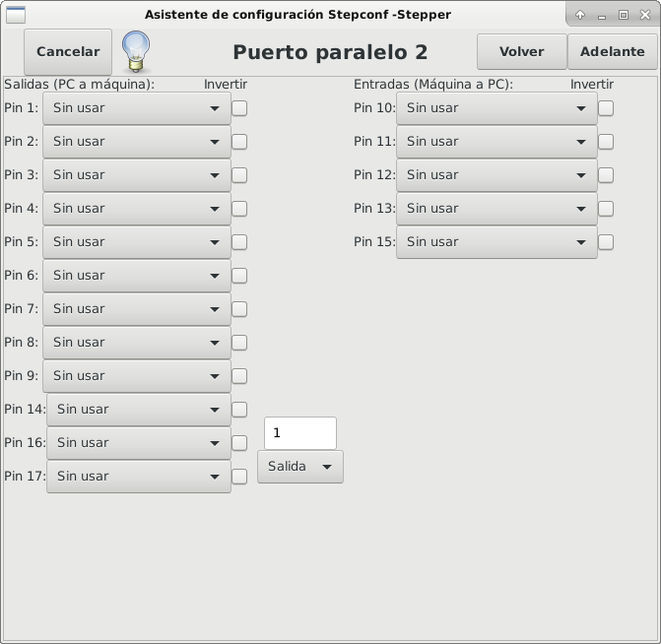Screen dimensions: 661x644
Task: Click the 'Puerto paralelo 2' heading
Action: coord(330,52)
